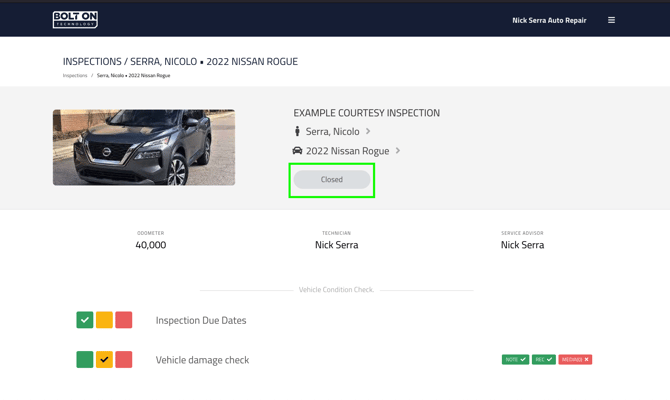Image resolution: width=670 pixels, height=400 pixels.
Task: Open the Inspection Due Dates item
Action: click(x=201, y=320)
